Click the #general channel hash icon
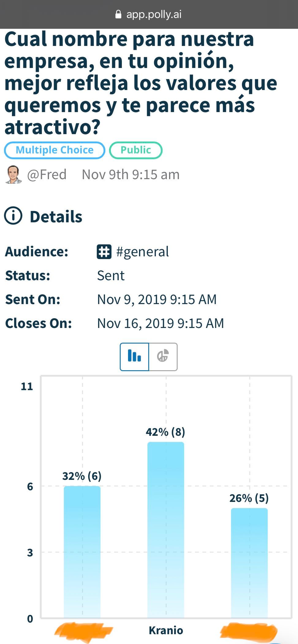This screenshot has height=644, width=298. [x=104, y=252]
